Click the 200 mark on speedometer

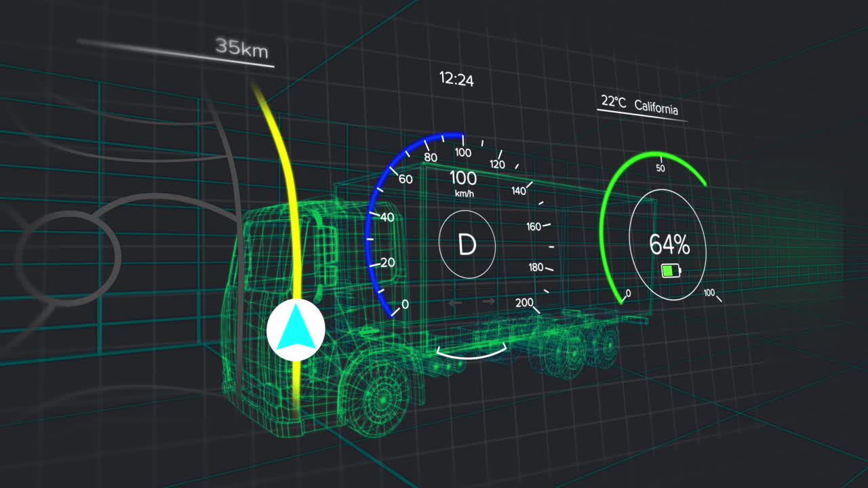point(524,302)
